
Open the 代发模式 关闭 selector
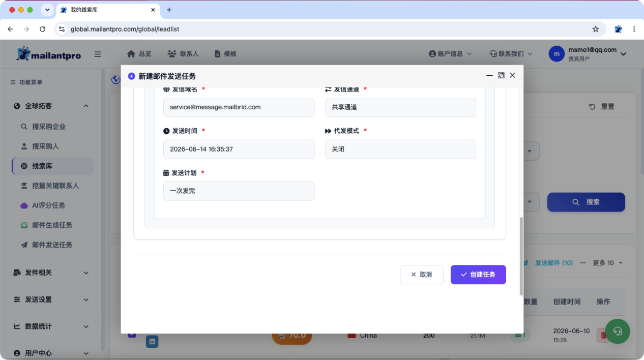pos(401,149)
